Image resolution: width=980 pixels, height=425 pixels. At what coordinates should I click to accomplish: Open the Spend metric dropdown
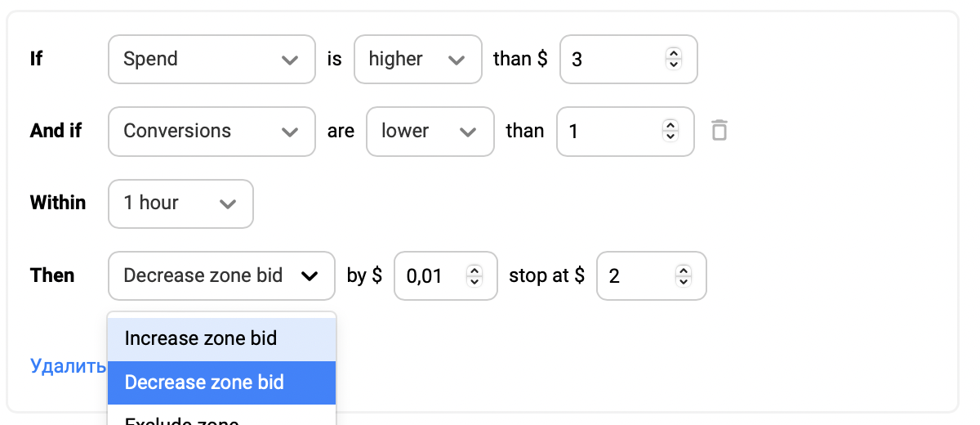coord(212,59)
